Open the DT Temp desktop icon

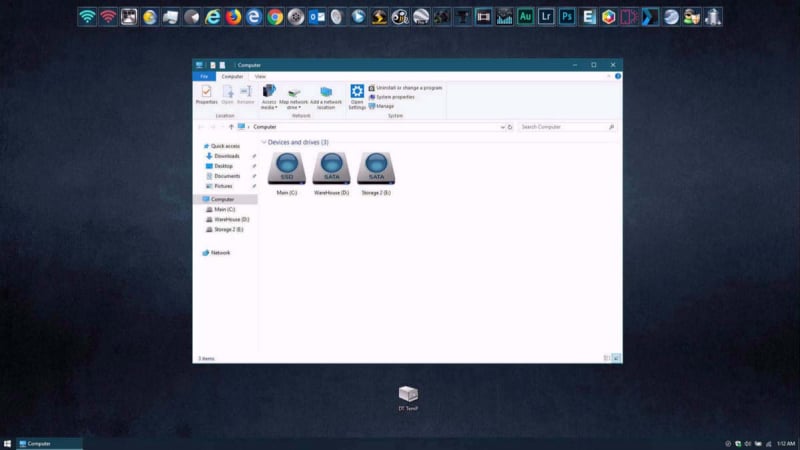coord(408,398)
